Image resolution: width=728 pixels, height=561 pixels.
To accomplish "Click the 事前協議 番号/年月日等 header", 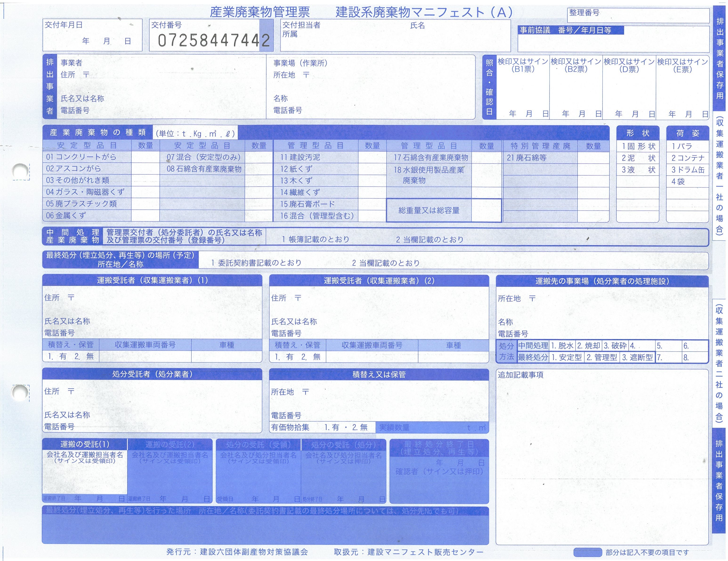I will tap(570, 30).
